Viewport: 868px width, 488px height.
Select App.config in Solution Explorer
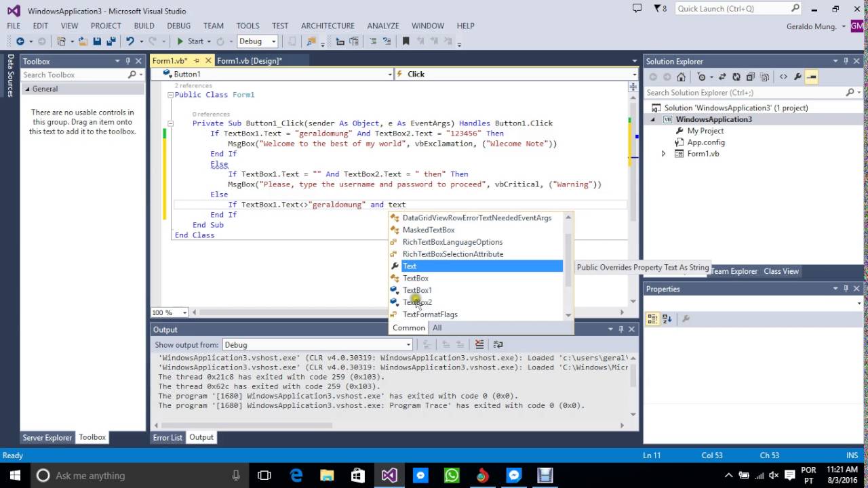[706, 142]
